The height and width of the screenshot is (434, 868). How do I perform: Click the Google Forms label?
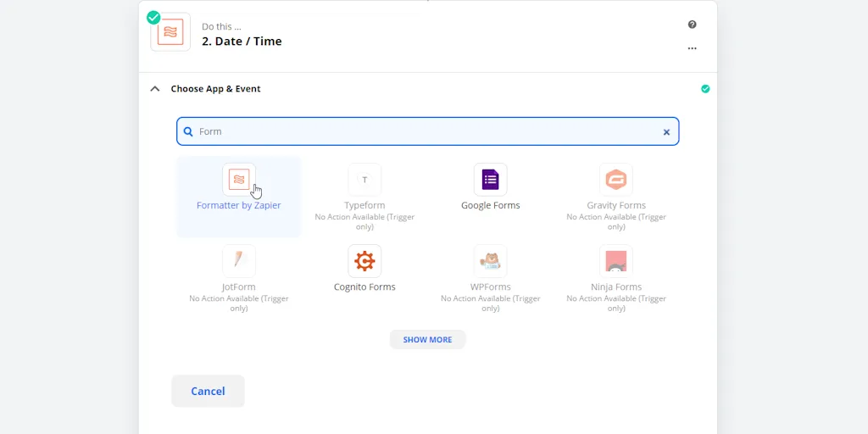[491, 205]
